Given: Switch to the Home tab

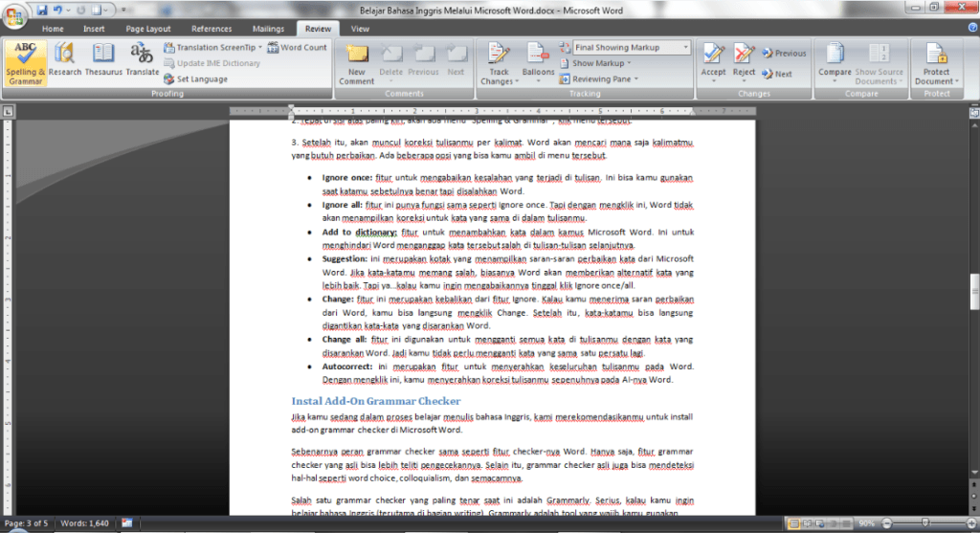Looking at the screenshot, I should click(x=53, y=29).
